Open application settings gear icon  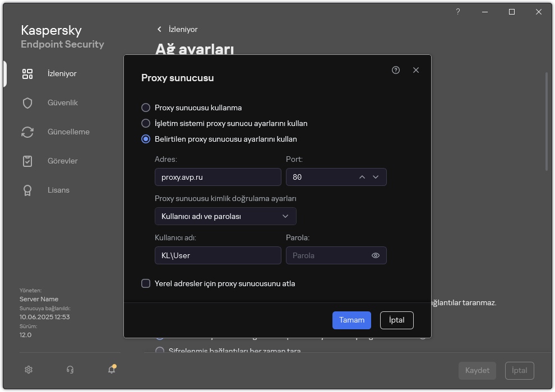28,370
